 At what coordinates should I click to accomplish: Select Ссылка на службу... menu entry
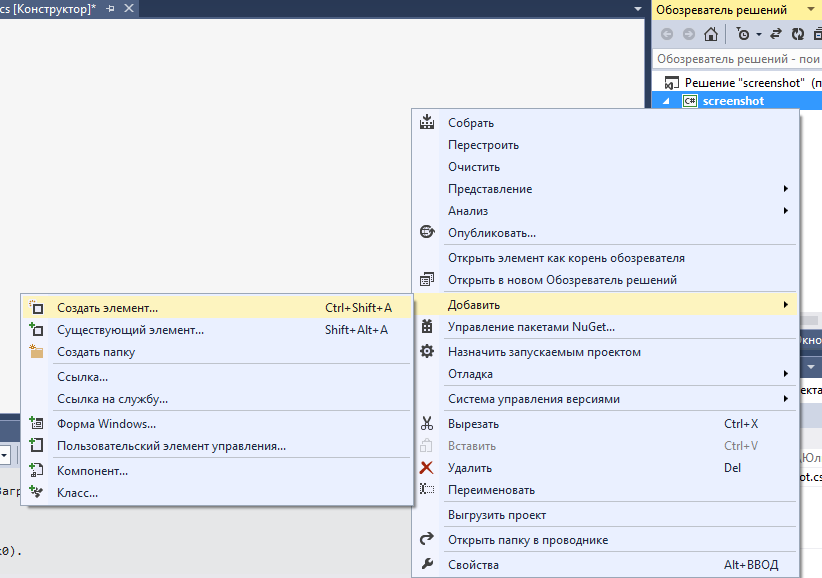(216, 399)
